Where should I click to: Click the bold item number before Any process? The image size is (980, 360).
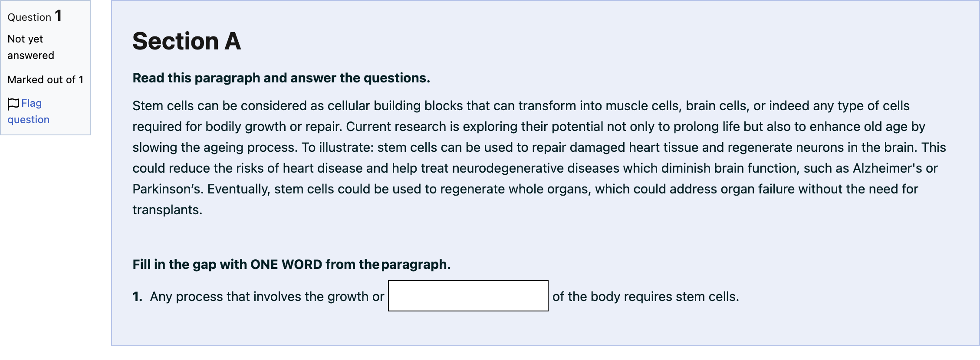point(138,297)
